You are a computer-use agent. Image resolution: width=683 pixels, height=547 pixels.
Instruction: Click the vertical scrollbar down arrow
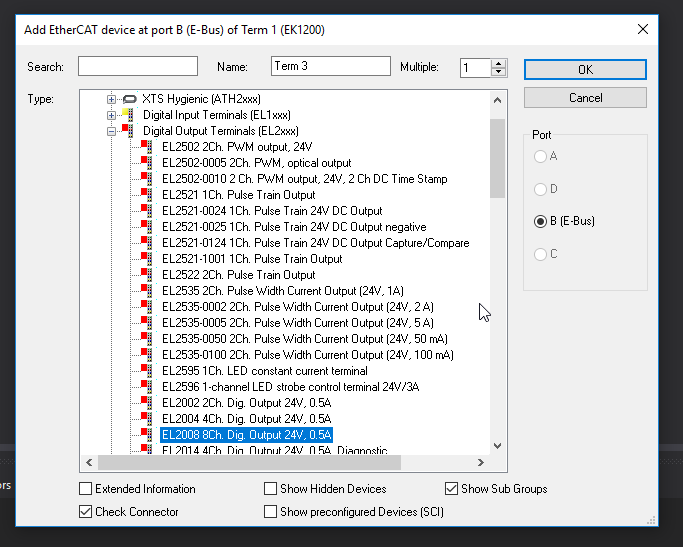(x=497, y=446)
